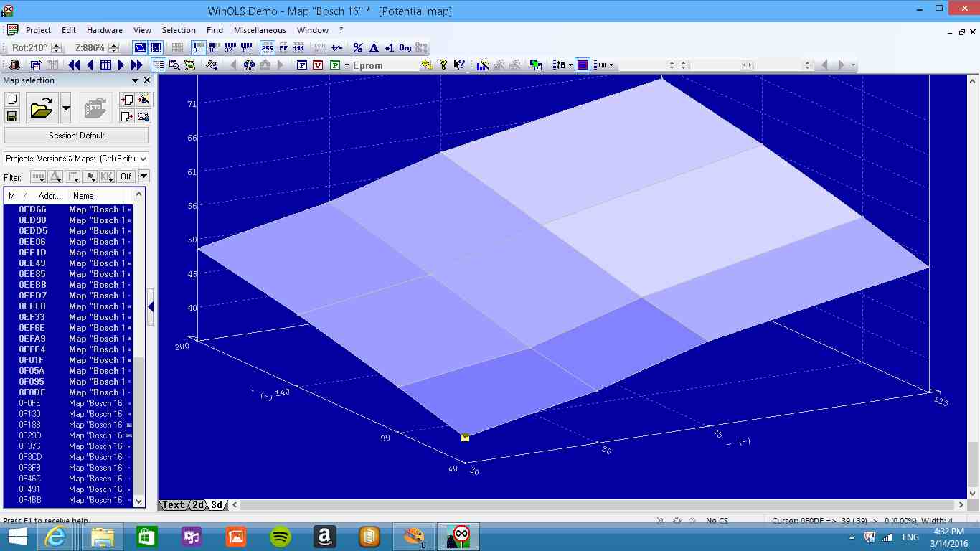Open the Hardware menu
This screenshot has width=980, height=551.
105,30
